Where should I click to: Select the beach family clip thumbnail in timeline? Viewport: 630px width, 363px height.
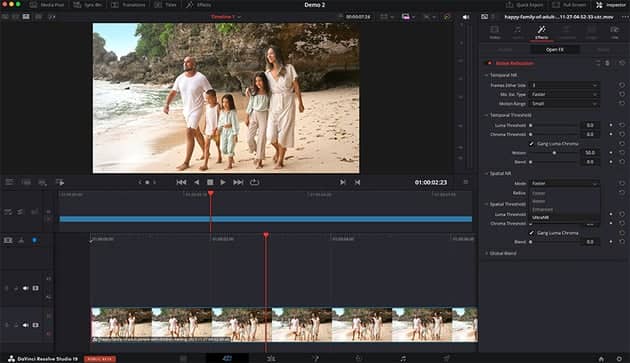pos(284,325)
